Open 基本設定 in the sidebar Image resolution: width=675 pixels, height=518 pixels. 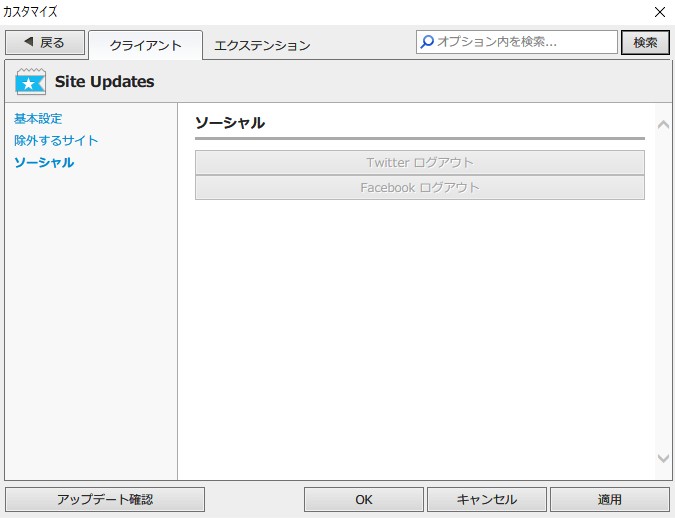[x=38, y=118]
